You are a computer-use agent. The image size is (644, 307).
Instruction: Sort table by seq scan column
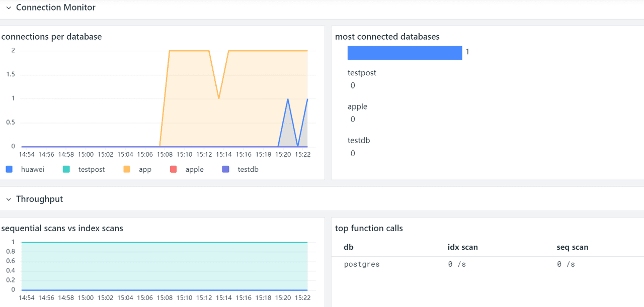[572, 247]
